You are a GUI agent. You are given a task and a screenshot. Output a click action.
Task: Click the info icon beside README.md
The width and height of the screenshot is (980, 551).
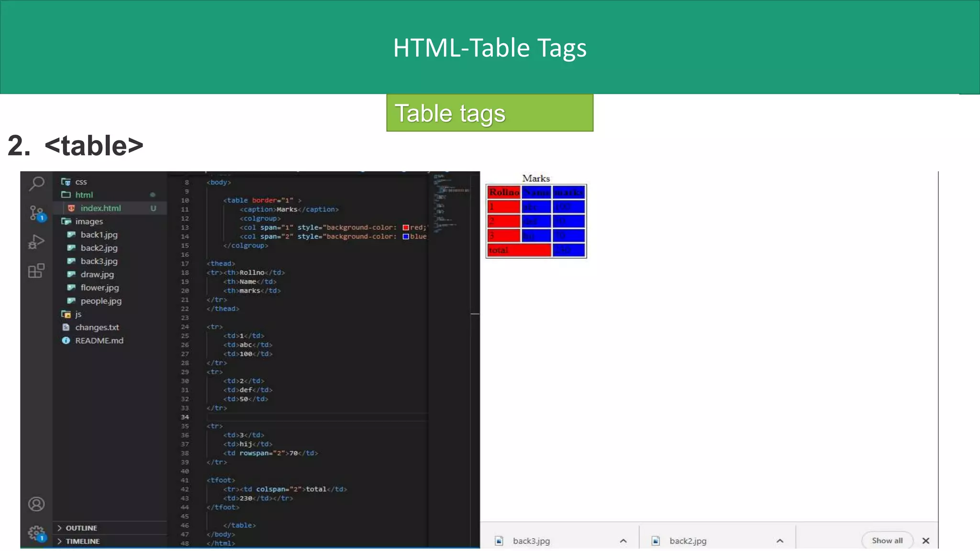pyautogui.click(x=66, y=341)
